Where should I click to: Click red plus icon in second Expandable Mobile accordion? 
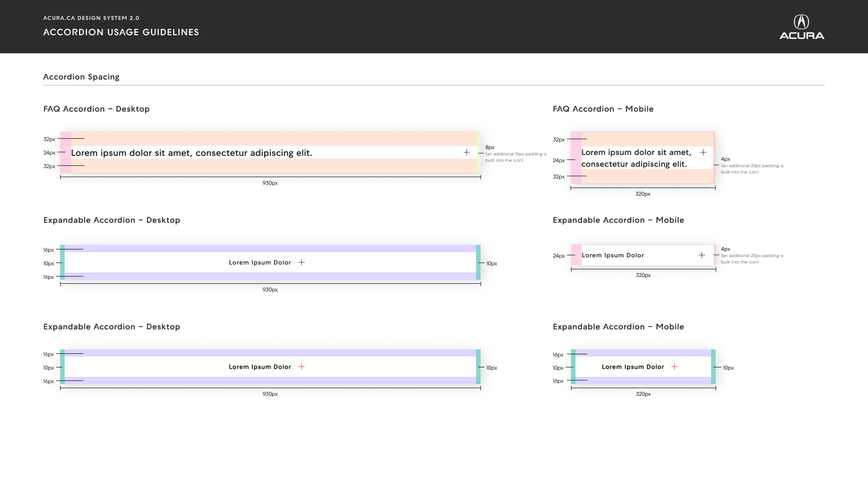(675, 366)
